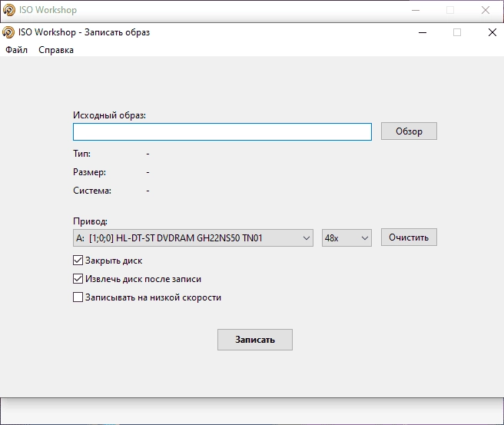Enable Записывать на низкой скорости checkbox
504x425 pixels.
click(78, 297)
